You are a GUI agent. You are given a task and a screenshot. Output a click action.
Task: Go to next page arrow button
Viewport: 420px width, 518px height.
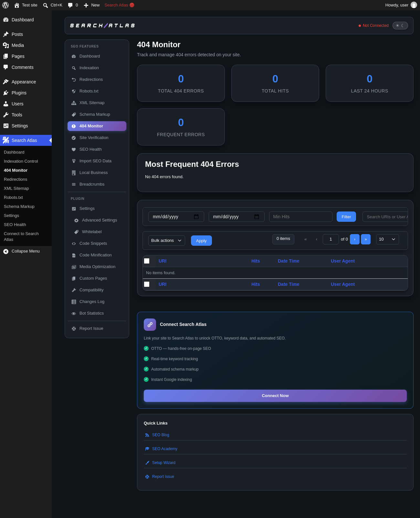355,239
